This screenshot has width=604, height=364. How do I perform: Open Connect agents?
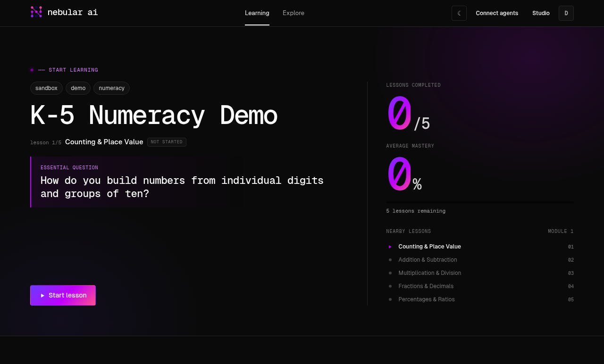click(x=497, y=13)
